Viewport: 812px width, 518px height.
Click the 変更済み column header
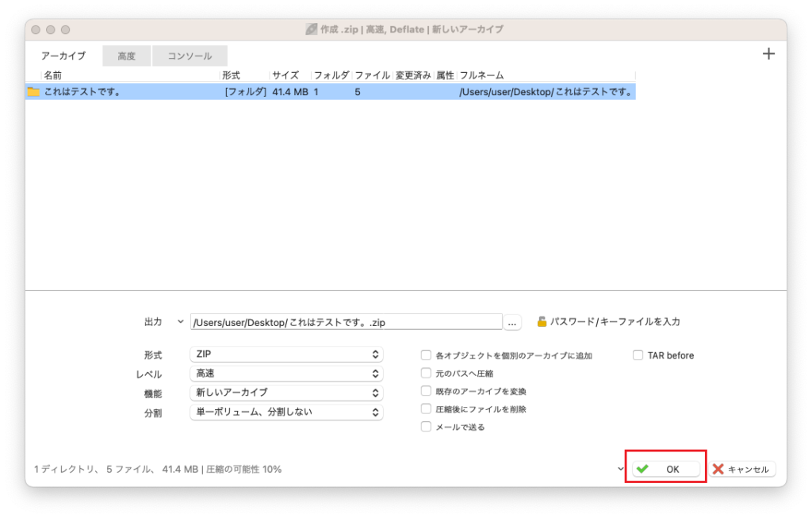coord(412,75)
